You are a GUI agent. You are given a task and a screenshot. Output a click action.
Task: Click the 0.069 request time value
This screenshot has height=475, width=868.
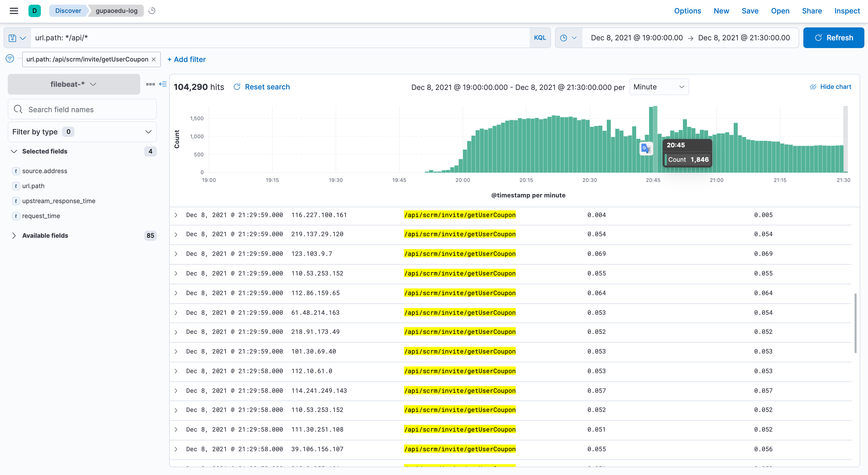[x=763, y=254]
